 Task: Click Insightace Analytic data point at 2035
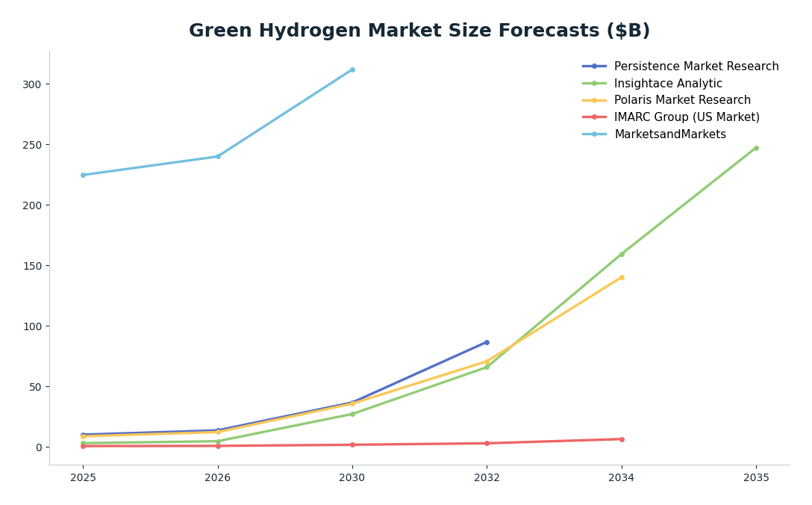tap(756, 148)
